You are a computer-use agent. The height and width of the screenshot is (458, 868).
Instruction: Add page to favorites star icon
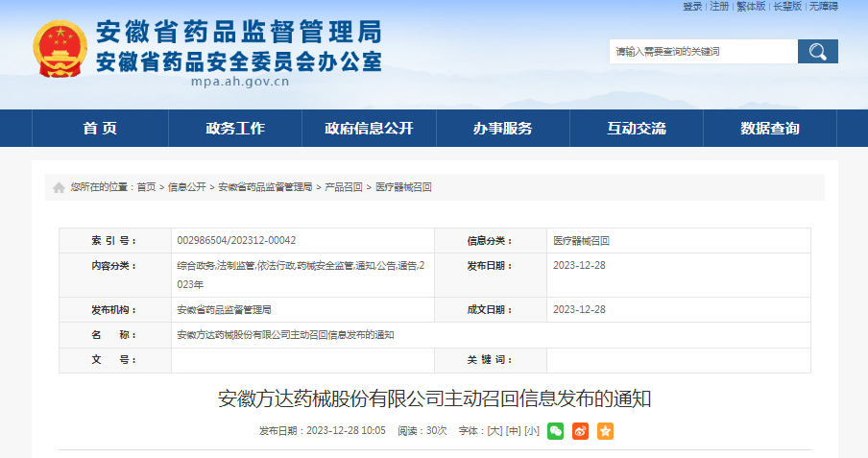point(605,431)
